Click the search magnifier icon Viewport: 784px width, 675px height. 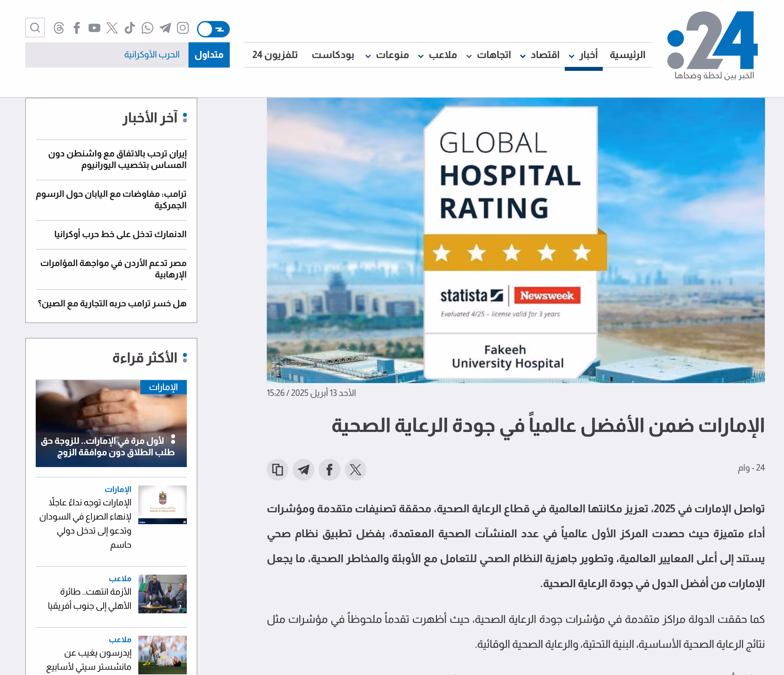tap(35, 28)
